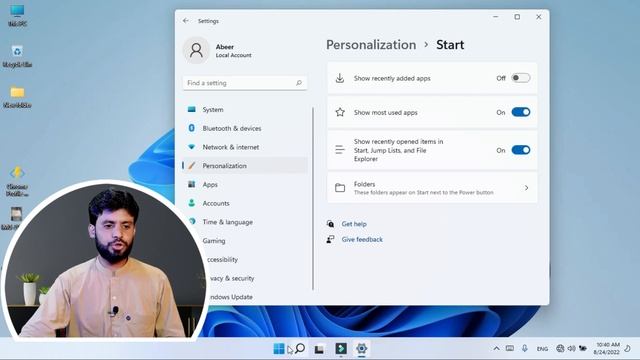Open Accounts in the sidebar
Screen dimensions: 640x360
245,203
